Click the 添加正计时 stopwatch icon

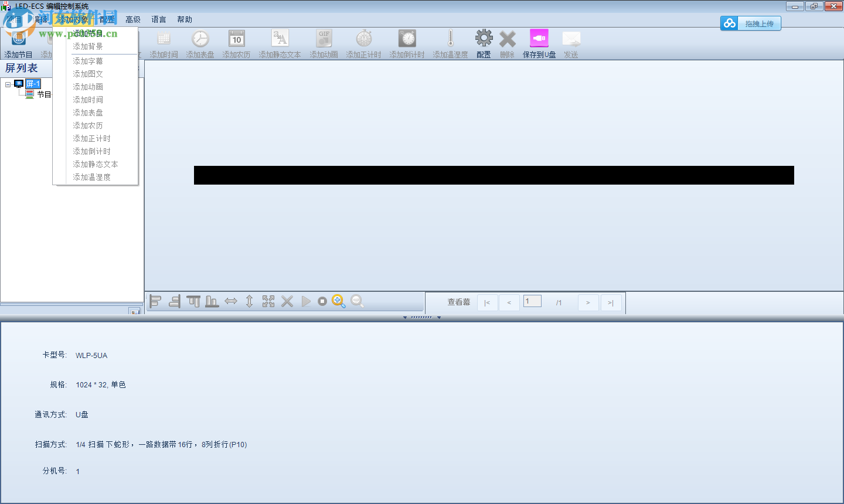click(364, 39)
